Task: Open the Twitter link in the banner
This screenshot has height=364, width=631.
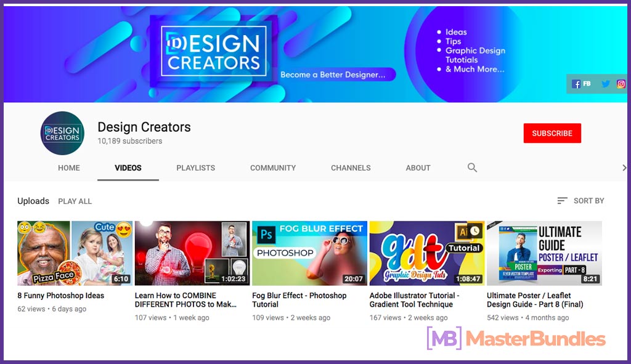Action: pos(605,84)
